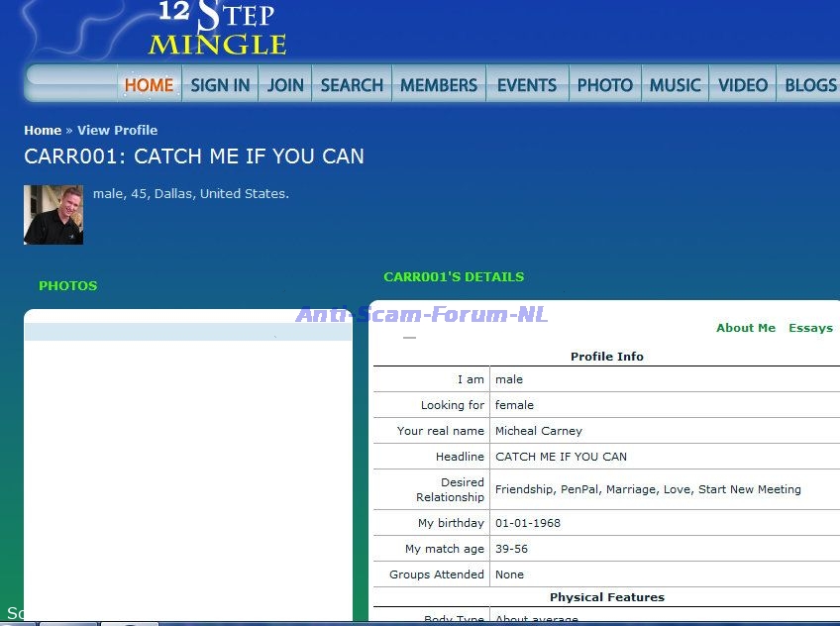Click the light blue bar in the photos panel

188,332
